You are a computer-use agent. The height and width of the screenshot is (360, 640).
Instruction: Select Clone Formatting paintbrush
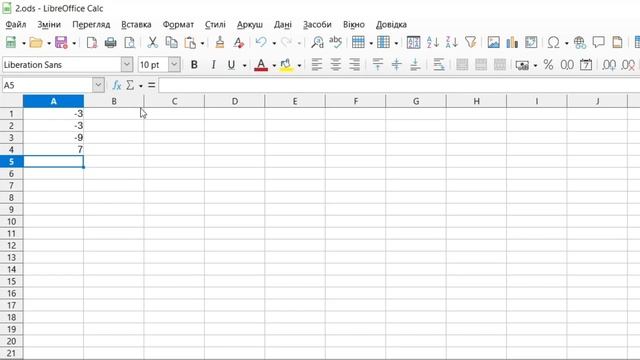tap(220, 42)
